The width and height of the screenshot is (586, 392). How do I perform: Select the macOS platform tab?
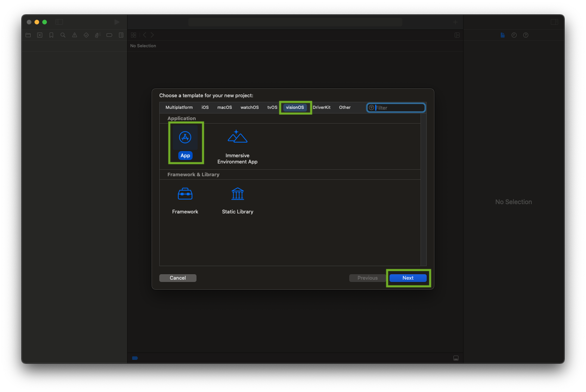click(x=224, y=107)
